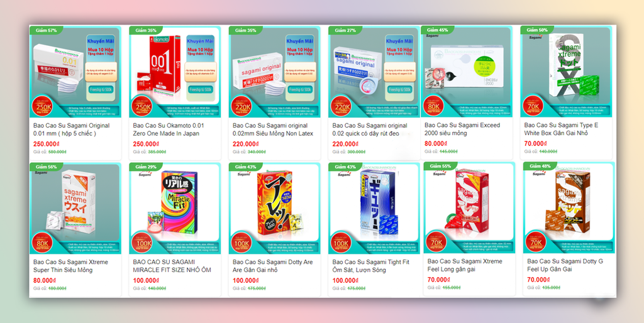The width and height of the screenshot is (644, 323).
Task: Click the Giảm 55% badge on Xtreme Feel Long
Action: coord(440,167)
